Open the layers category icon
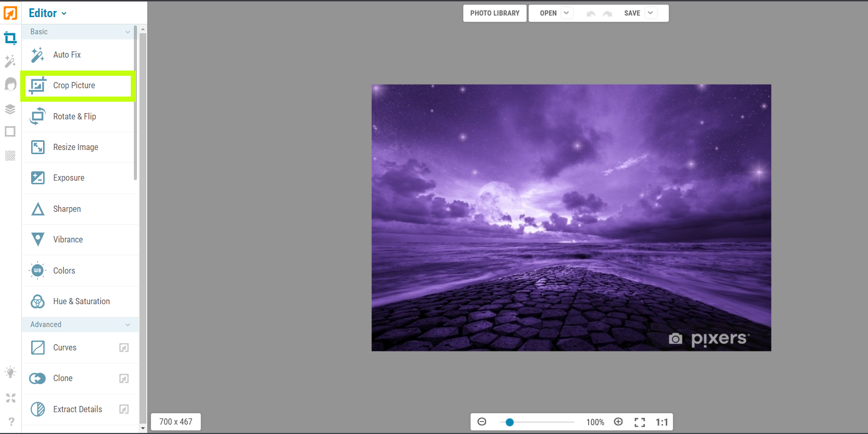 [x=10, y=109]
